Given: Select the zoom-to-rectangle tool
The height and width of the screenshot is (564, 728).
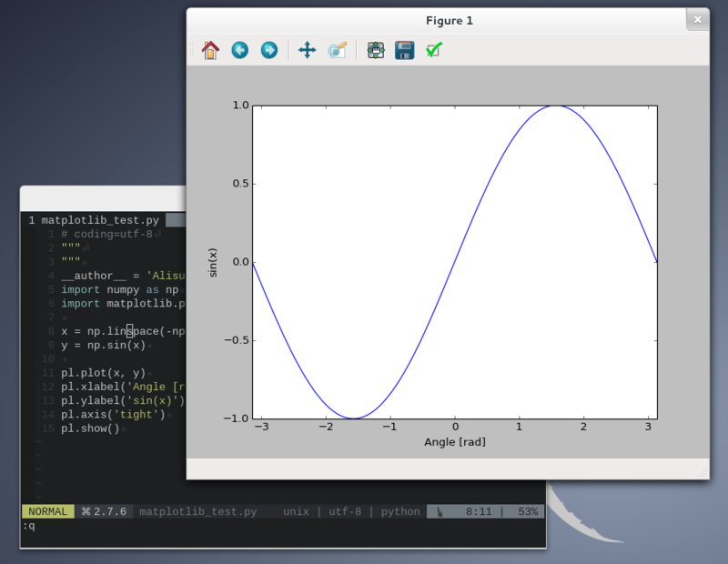Looking at the screenshot, I should coord(338,50).
